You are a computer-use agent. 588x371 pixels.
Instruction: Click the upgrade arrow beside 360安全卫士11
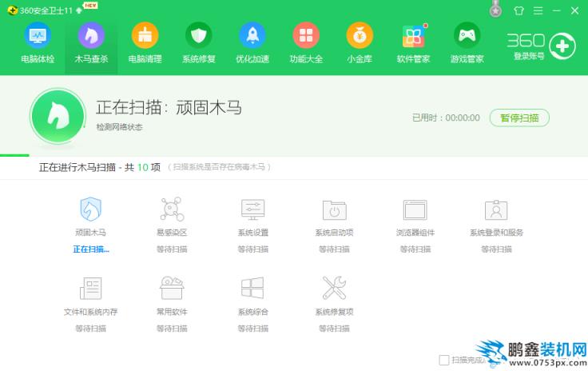pos(79,10)
